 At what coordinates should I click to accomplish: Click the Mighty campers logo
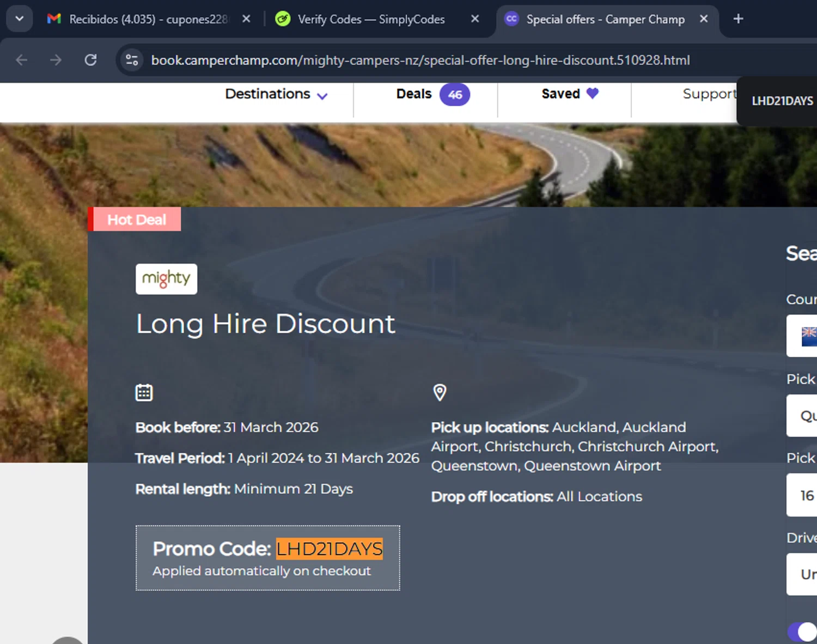[x=166, y=279]
